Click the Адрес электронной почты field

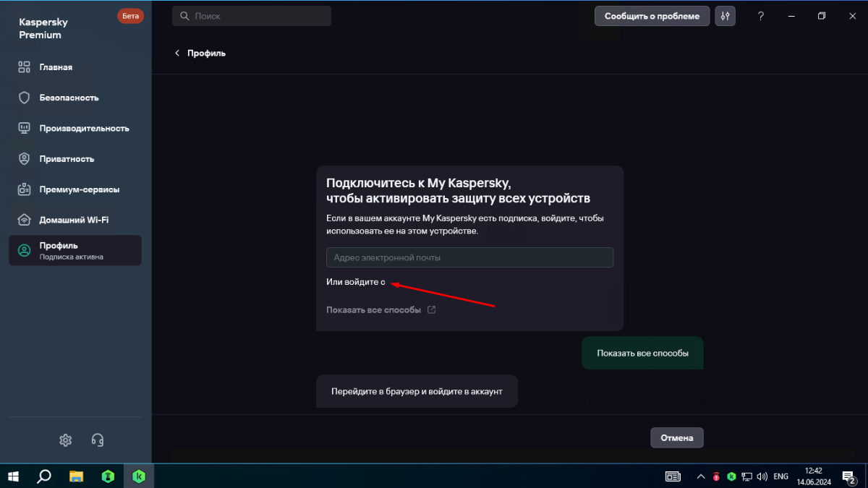[469, 257]
